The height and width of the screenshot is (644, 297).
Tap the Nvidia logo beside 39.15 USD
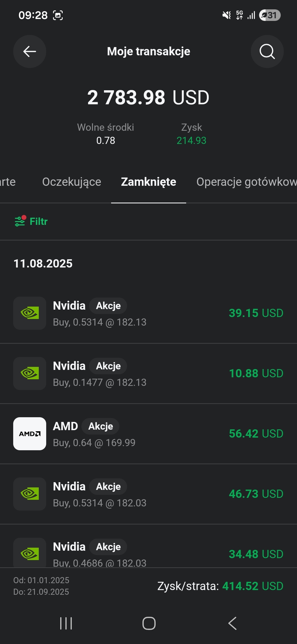(x=30, y=313)
